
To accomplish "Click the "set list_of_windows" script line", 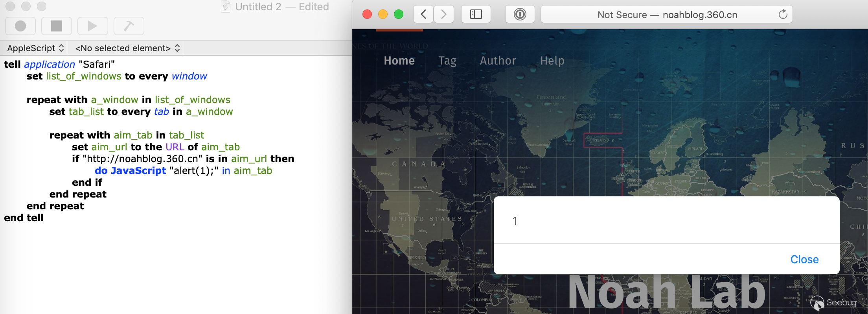I will [x=117, y=76].
